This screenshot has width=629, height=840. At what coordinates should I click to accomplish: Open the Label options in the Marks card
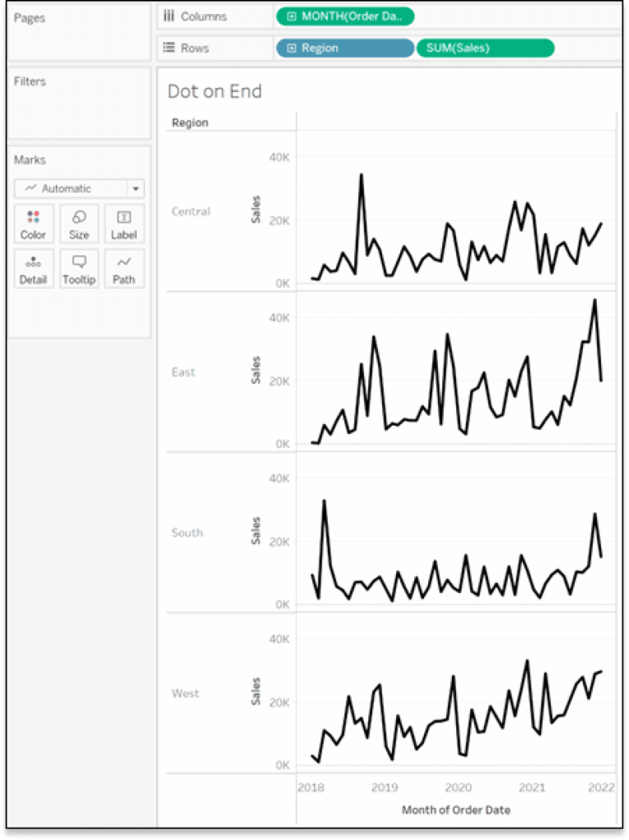(124, 223)
